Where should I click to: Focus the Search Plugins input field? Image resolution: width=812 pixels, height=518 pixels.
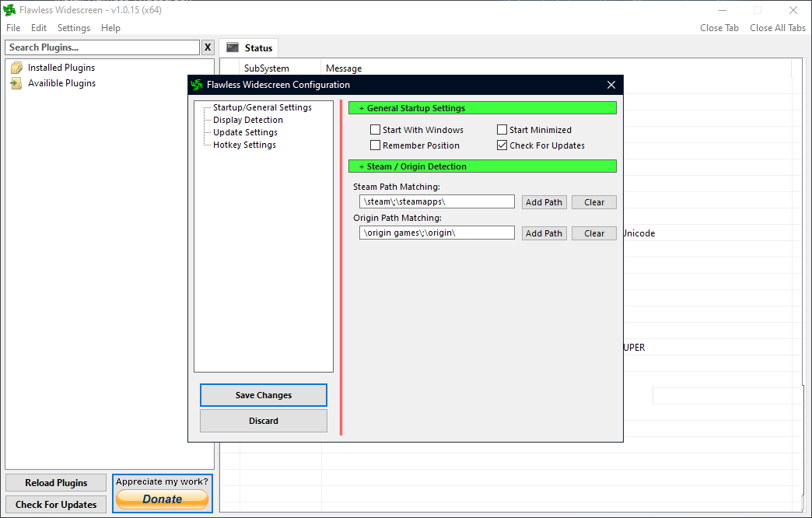[x=103, y=47]
